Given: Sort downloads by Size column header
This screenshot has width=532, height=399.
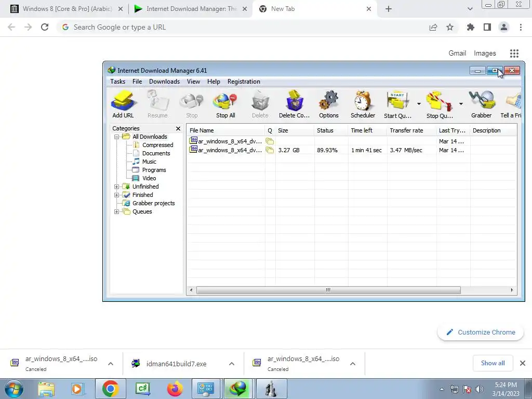Looking at the screenshot, I should tap(295, 130).
